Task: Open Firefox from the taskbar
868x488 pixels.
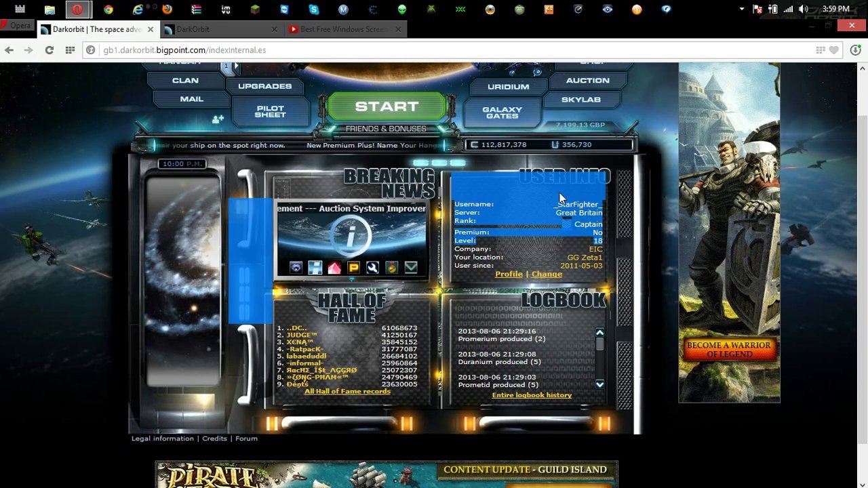Action: [167, 9]
